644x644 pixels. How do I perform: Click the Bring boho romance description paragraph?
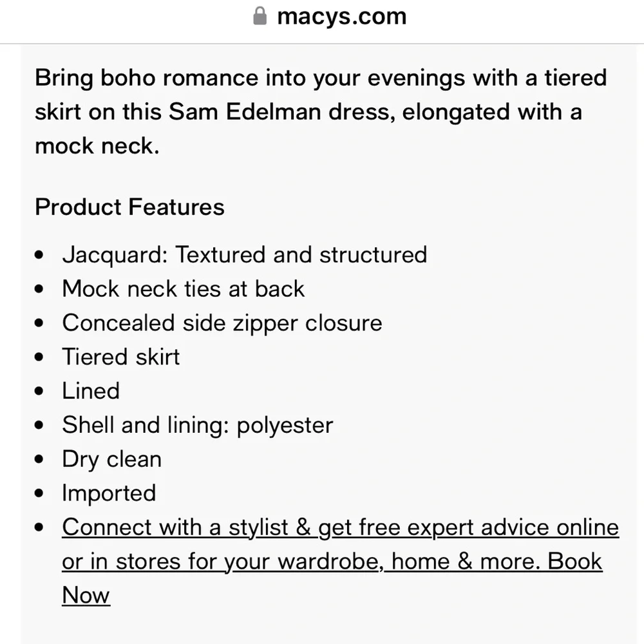click(321, 111)
